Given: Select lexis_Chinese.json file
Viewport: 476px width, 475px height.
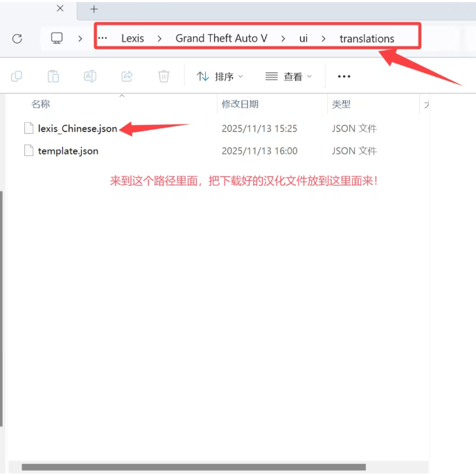Looking at the screenshot, I should pyautogui.click(x=78, y=128).
